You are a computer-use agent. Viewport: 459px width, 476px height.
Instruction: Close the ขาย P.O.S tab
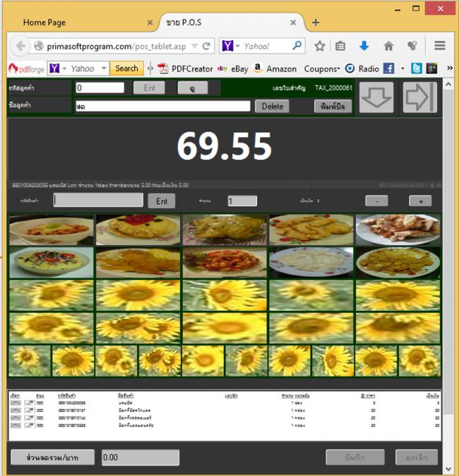click(293, 23)
